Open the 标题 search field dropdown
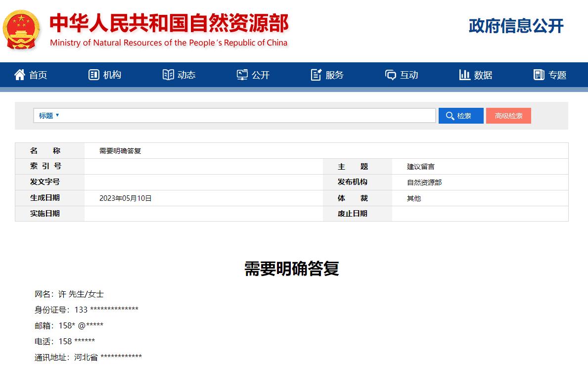Image resolution: width=588 pixels, height=365 pixels. click(49, 116)
